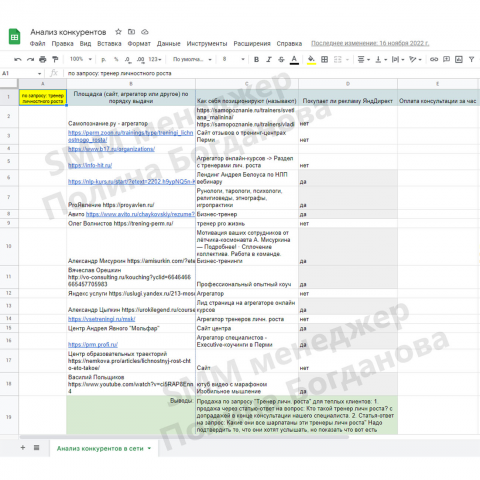480x480 pixels.
Task: Activate the paint format tool
Action: coord(55,59)
